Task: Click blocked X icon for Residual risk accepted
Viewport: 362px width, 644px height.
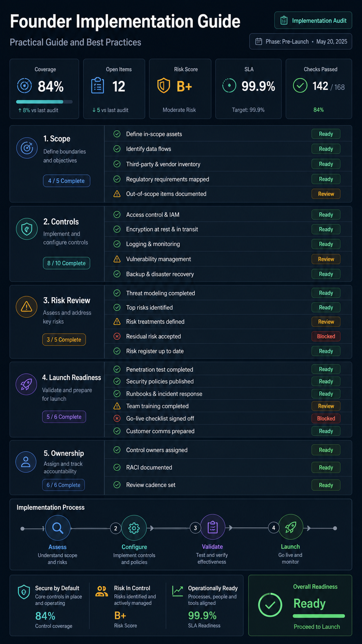Action: tap(117, 336)
